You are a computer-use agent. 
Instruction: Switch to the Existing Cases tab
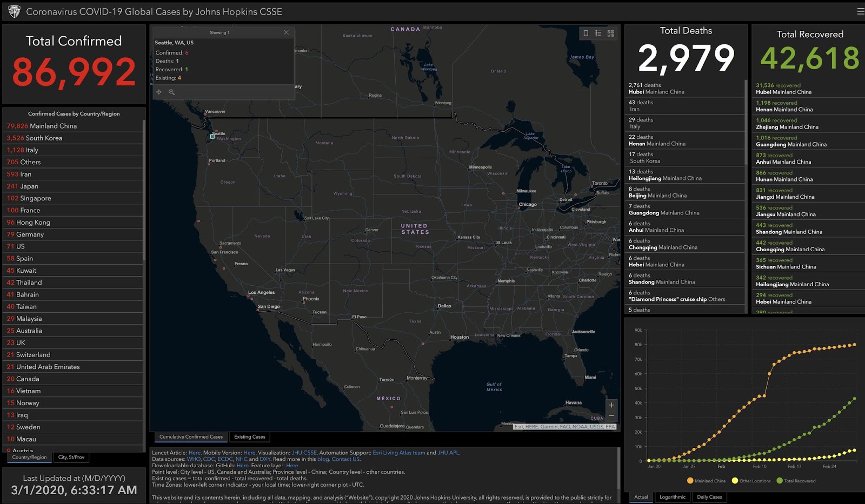250,437
